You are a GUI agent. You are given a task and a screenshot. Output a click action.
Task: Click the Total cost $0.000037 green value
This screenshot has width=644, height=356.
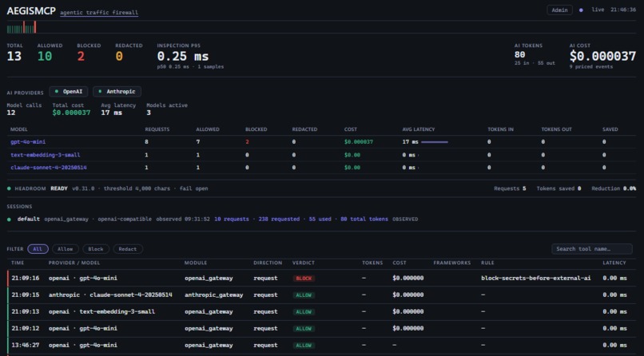pos(71,113)
